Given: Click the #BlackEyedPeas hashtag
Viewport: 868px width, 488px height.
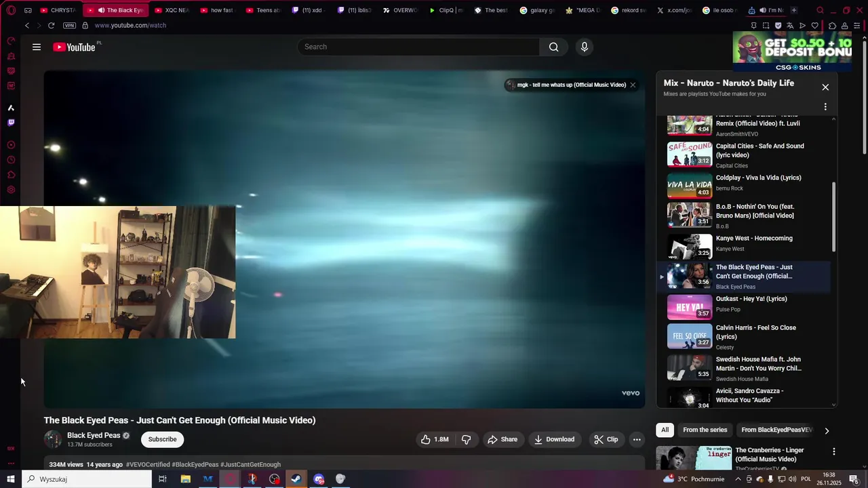Looking at the screenshot, I should (x=195, y=465).
